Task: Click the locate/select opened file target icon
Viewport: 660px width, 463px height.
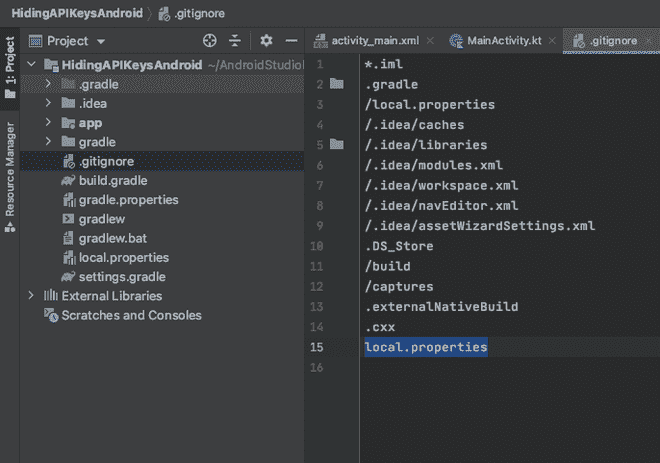Action: (209, 41)
